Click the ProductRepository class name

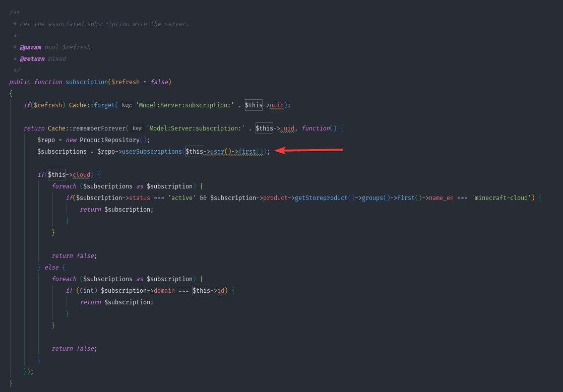[x=109, y=140]
